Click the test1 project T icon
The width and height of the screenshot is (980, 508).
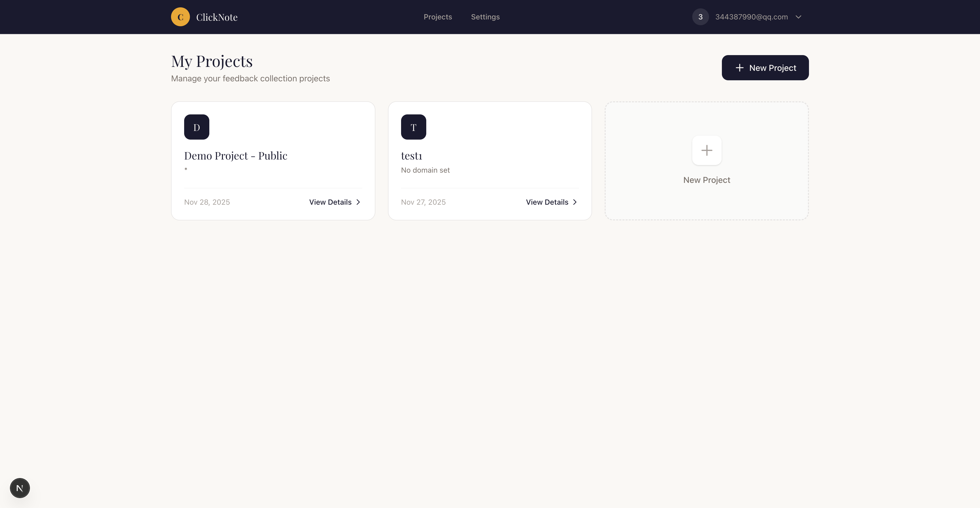[x=413, y=127]
